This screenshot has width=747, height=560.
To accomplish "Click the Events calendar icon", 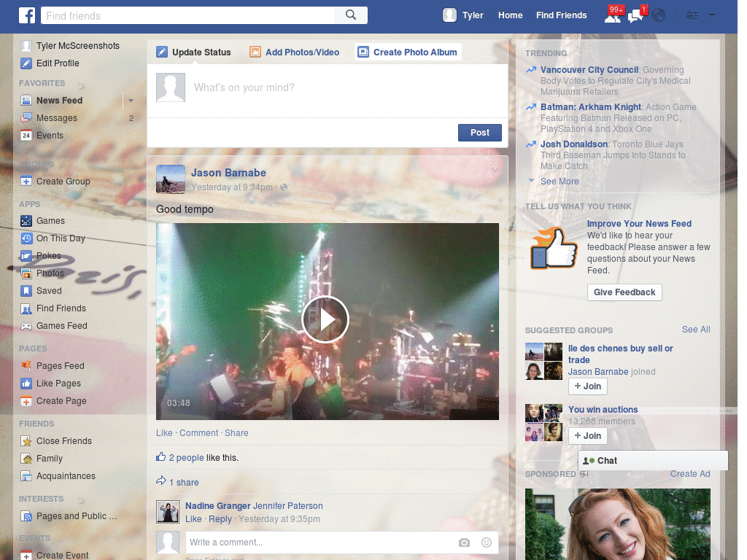I will 26,136.
